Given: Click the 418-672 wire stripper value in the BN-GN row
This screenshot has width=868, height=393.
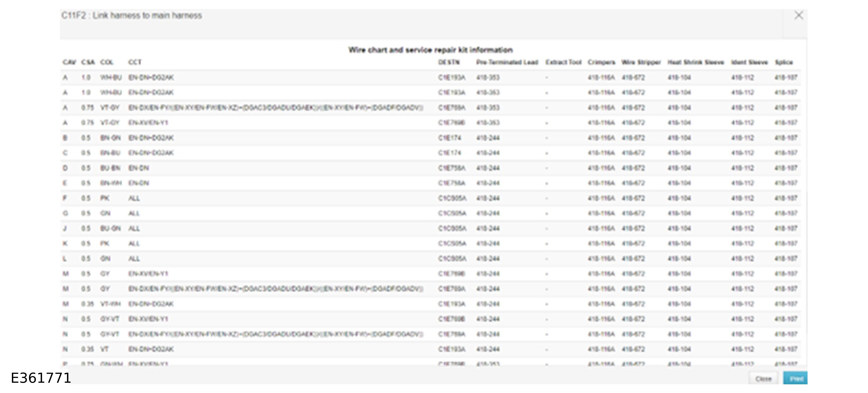Looking at the screenshot, I should tap(633, 138).
